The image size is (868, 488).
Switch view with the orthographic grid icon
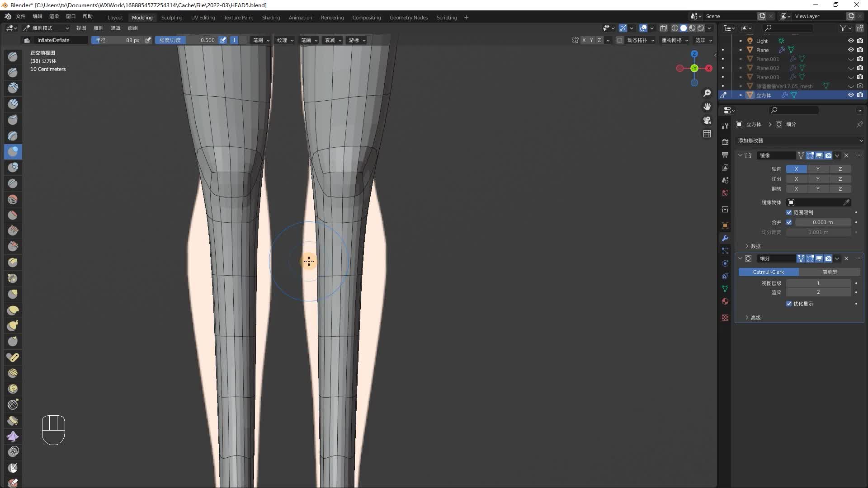pos(707,134)
